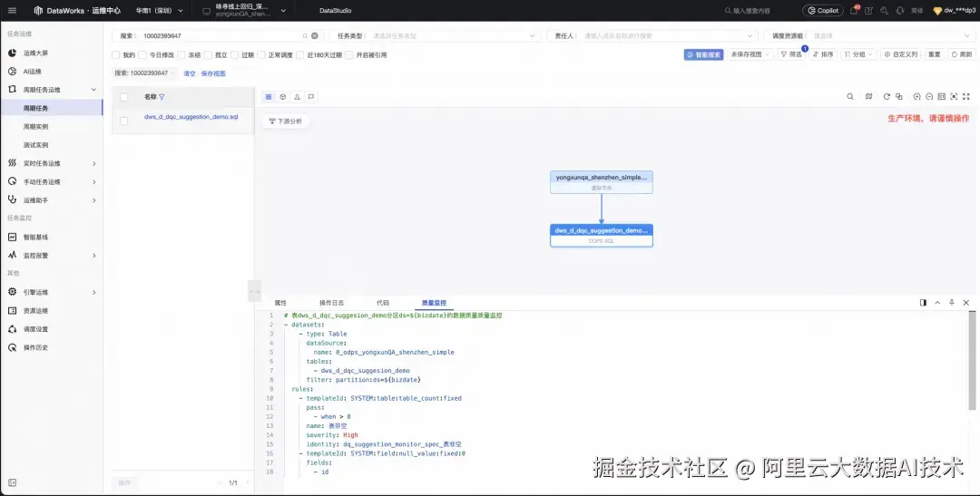This screenshot has width=980, height=496.
Task: Pin the bottom detail panel
Action: click(x=952, y=302)
